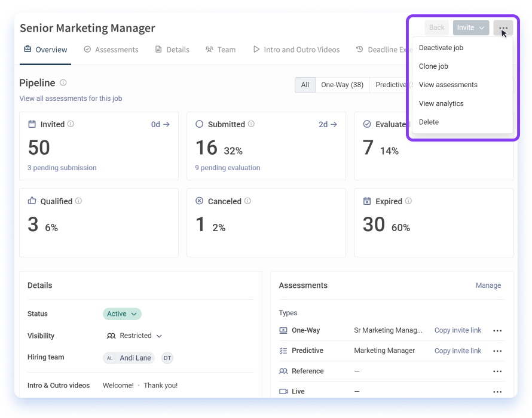This screenshot has width=532, height=418.
Task: Click the info icon beside Pipeline
Action: tap(63, 82)
